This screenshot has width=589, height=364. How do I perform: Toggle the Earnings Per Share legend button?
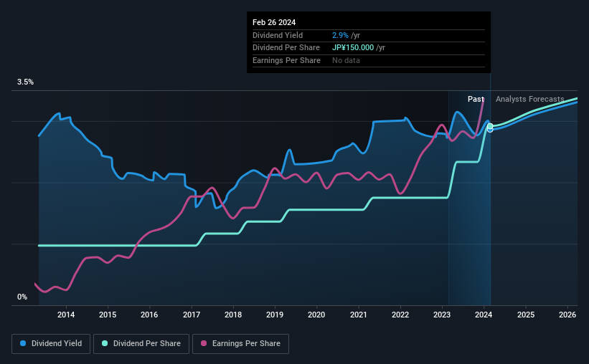click(240, 344)
